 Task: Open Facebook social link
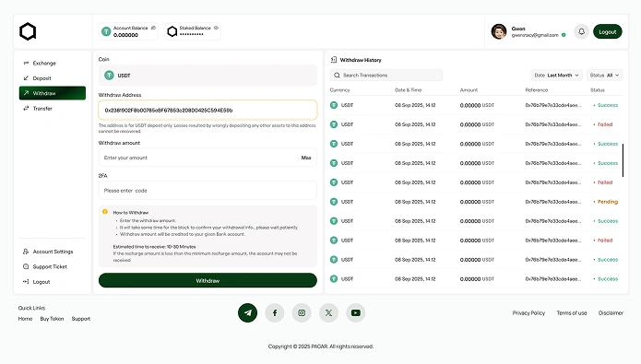click(275, 313)
